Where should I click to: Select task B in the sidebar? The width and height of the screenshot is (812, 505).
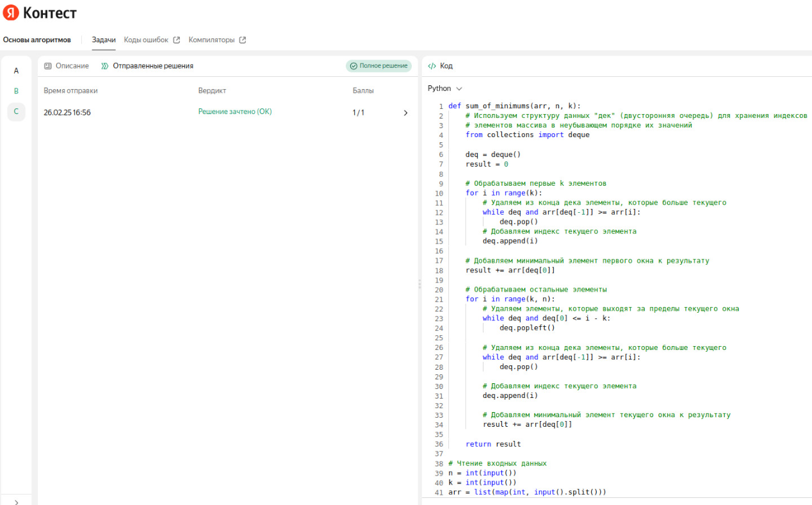pyautogui.click(x=16, y=91)
